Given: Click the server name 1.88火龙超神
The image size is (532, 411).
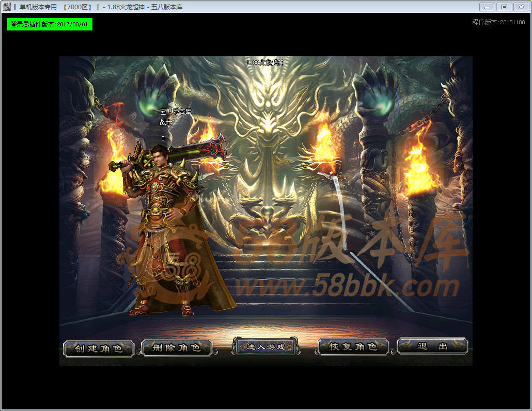Looking at the screenshot, I should pos(265,62).
